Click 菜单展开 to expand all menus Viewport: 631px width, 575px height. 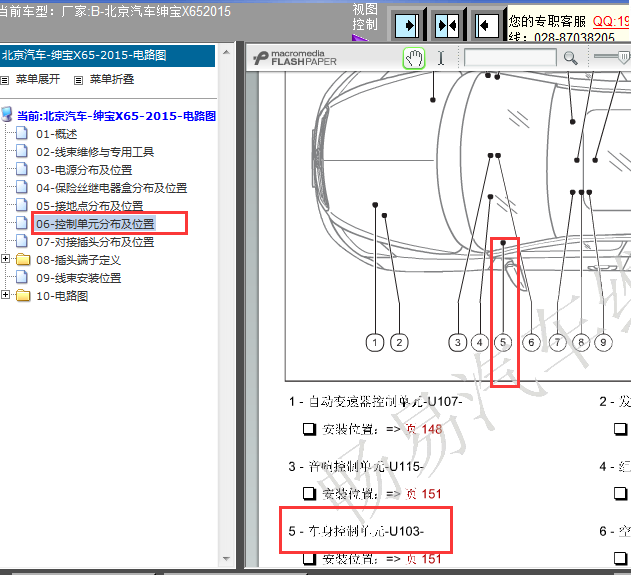tap(38, 79)
